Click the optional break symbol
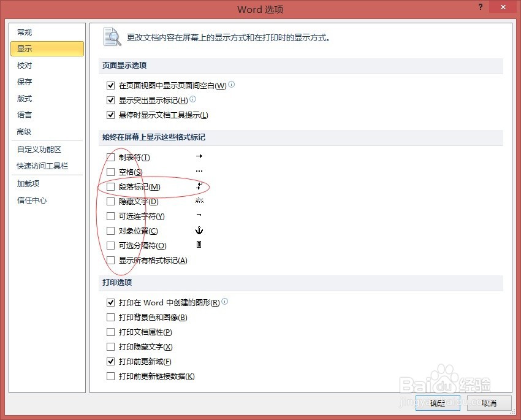The height and width of the screenshot is (420, 521). tap(199, 245)
